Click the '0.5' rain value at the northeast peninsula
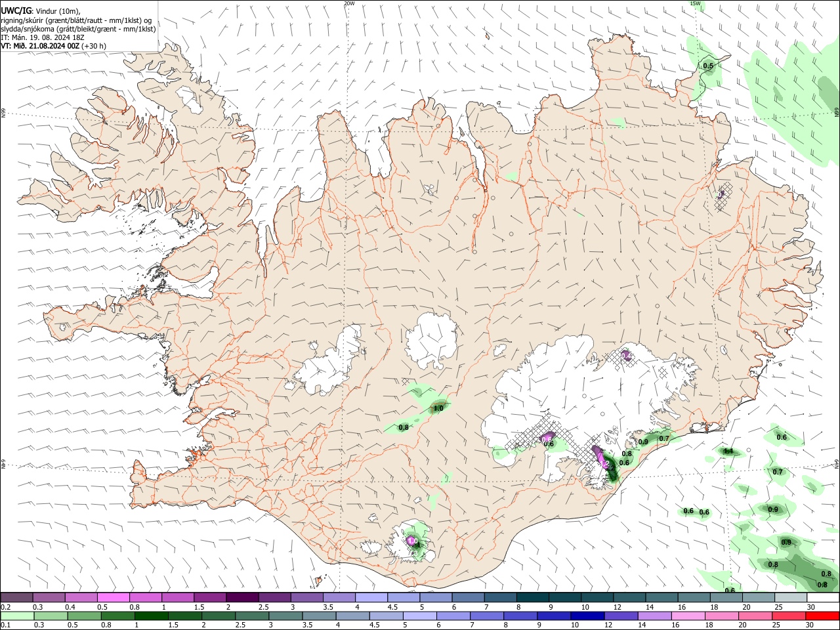Viewport: 840px width, 630px height. [708, 66]
